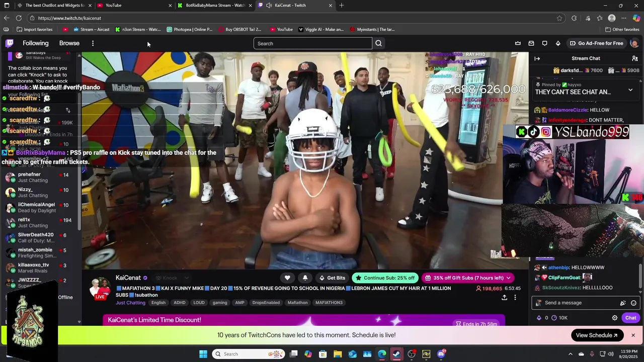
Task: Click the KaiCenat channel name
Action: pyautogui.click(x=128, y=278)
